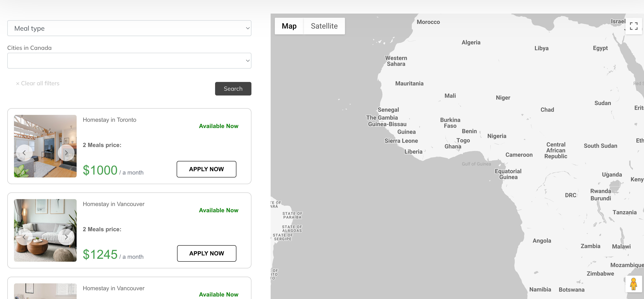Click the Search button
The image size is (644, 299).
(233, 89)
